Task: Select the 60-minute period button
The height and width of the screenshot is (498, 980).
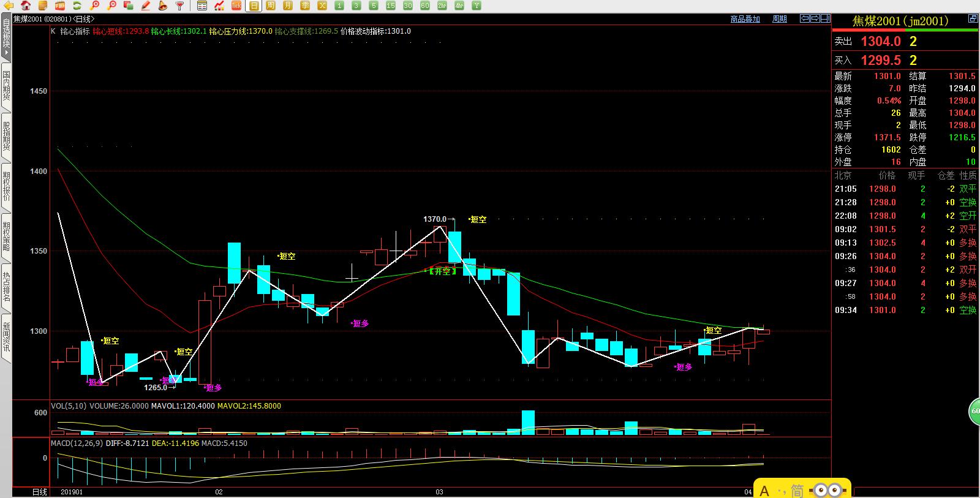Action: tap(425, 6)
